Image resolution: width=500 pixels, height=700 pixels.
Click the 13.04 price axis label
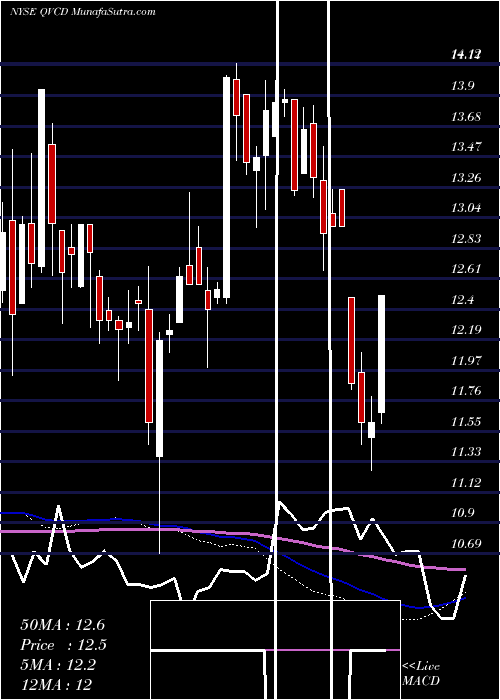pyautogui.click(x=466, y=208)
